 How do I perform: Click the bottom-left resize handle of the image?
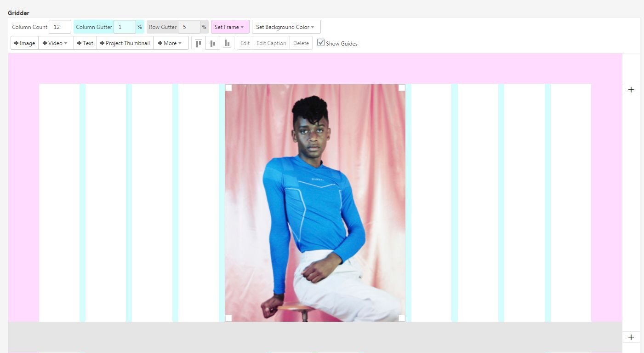[228, 318]
